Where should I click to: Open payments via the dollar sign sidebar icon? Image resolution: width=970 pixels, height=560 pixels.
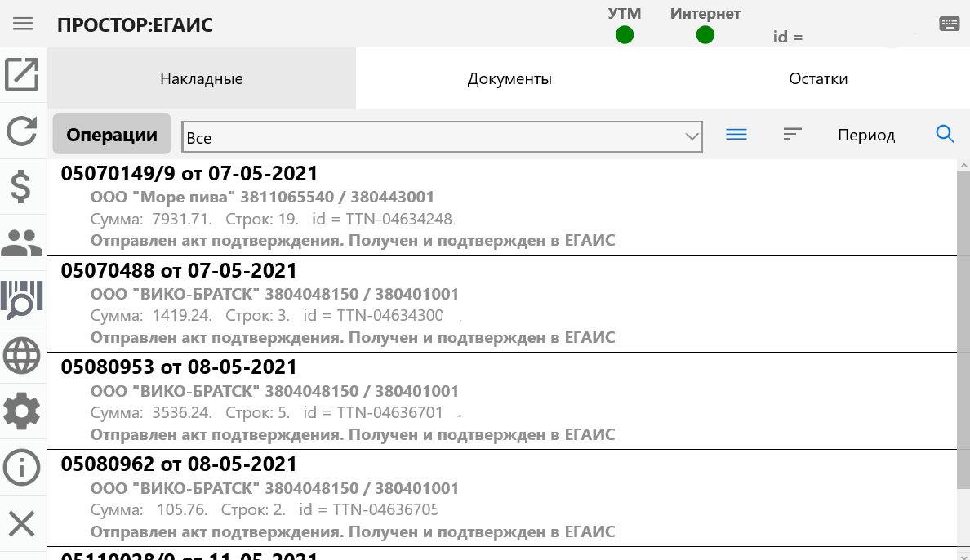coord(22,186)
